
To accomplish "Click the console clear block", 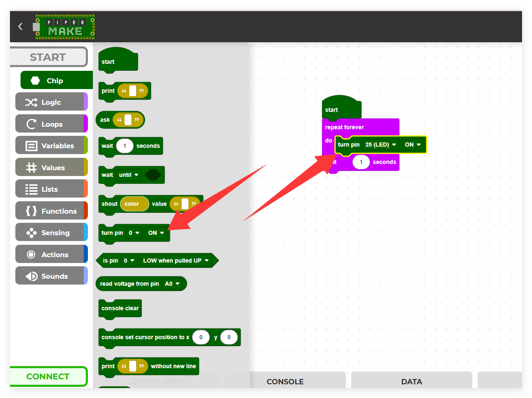I will [x=120, y=309].
